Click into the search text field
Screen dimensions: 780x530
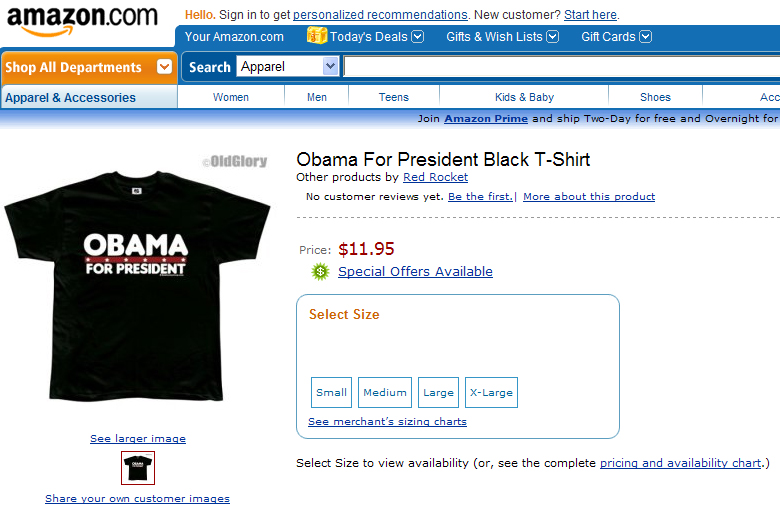560,67
